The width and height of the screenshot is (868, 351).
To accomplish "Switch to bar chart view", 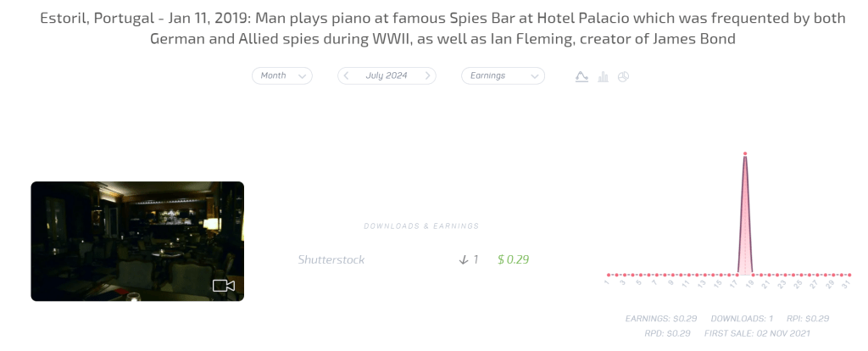I will 603,76.
